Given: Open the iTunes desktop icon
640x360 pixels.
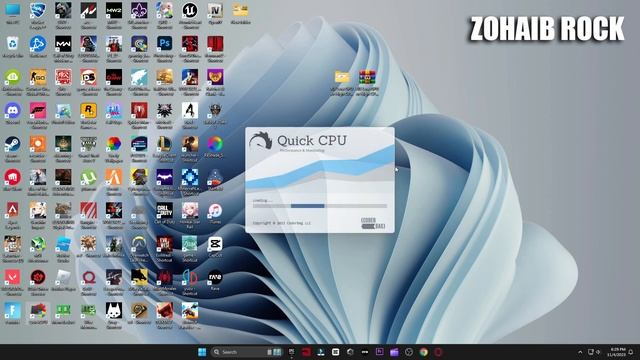Looking at the screenshot, I should click(x=215, y=211).
